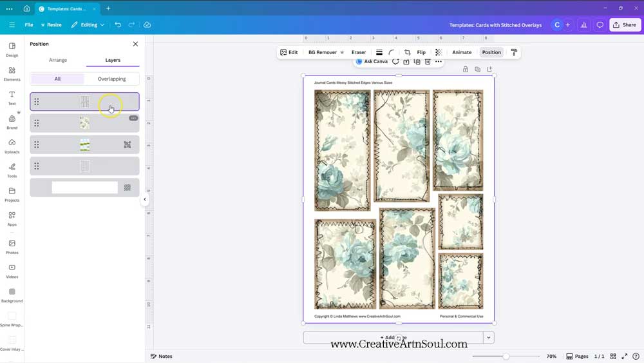The image size is (644, 363).
Task: Open the Brand panel
Action: [x=12, y=122]
